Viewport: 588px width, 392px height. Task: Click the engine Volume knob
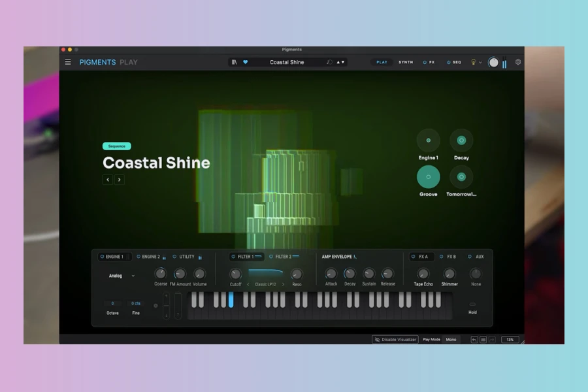pyautogui.click(x=199, y=274)
